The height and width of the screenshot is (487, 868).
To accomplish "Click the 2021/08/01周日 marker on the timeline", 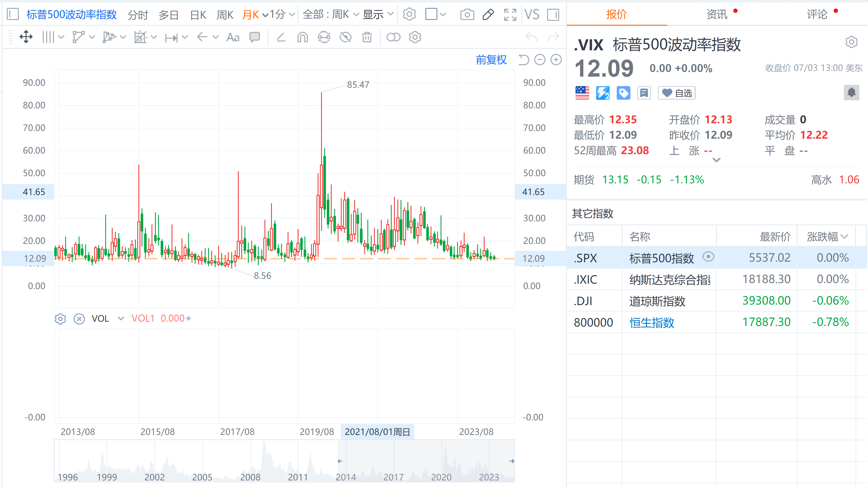I will coord(377,432).
